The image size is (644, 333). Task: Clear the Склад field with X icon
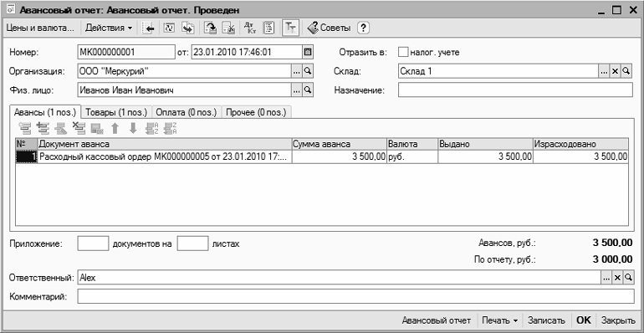[x=615, y=71]
